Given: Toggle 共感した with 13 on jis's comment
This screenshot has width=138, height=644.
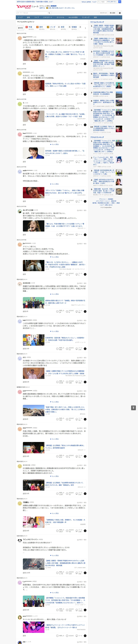Looking at the screenshot, I should (60, 274).
